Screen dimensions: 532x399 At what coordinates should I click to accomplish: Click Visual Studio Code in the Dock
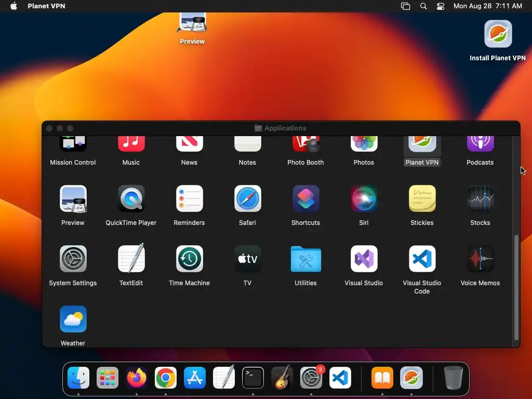coord(340,378)
